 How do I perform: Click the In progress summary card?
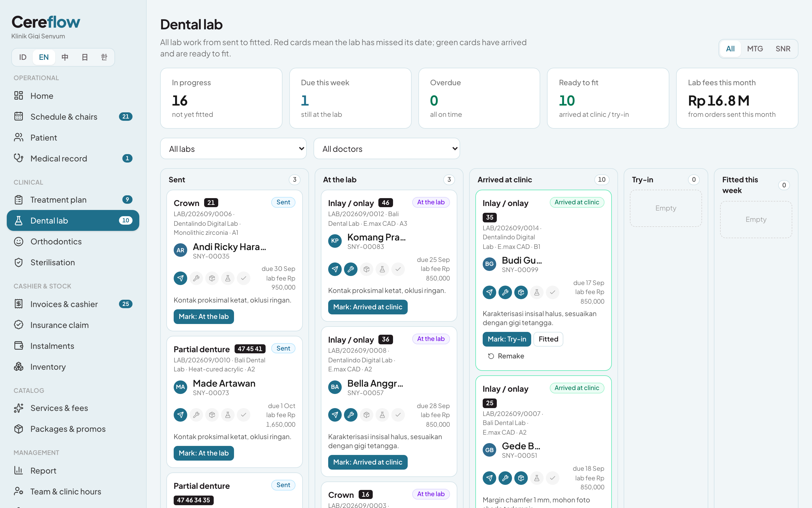221,98
